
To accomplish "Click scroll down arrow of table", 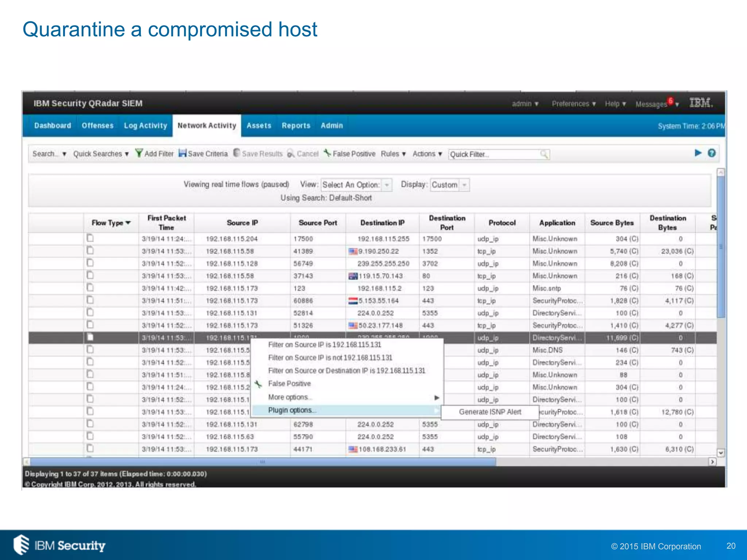I will 720,453.
